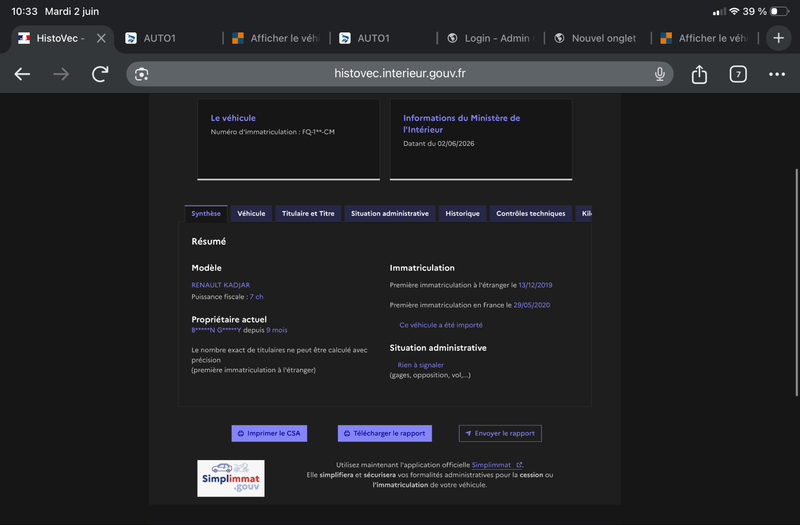The width and height of the screenshot is (800, 525).
Task: Open the Contrôles techniques tab
Action: [531, 214]
